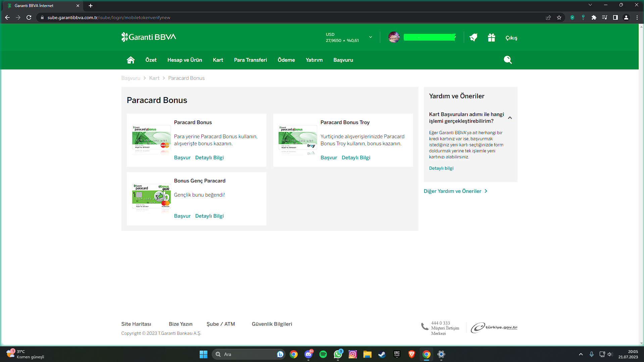Screen dimensions: 644x362
Task: Click the Garanti BBVA logo
Action: coord(149,37)
